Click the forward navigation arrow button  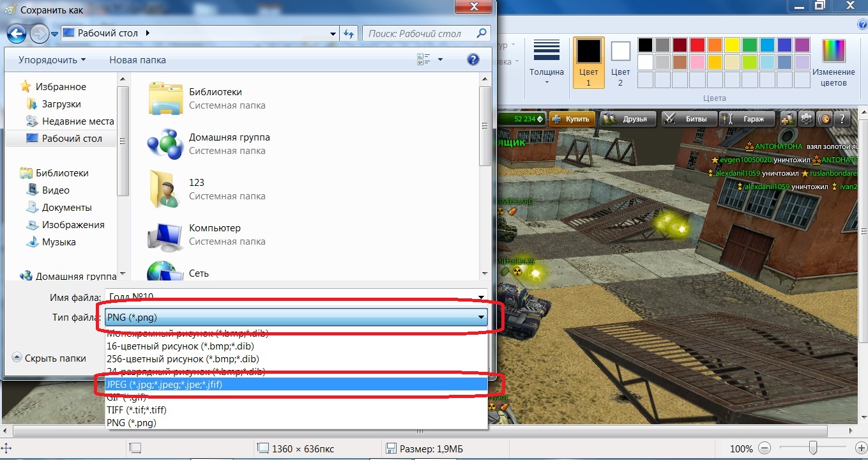[x=40, y=33]
